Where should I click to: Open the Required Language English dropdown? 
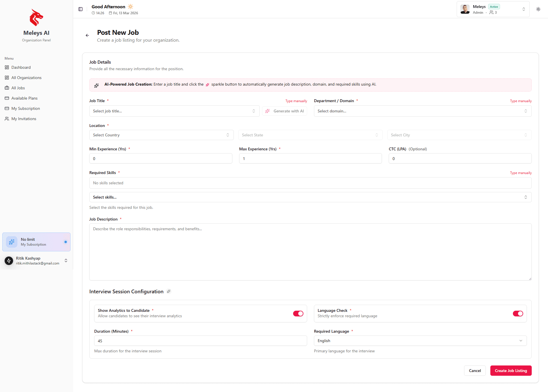click(420, 341)
